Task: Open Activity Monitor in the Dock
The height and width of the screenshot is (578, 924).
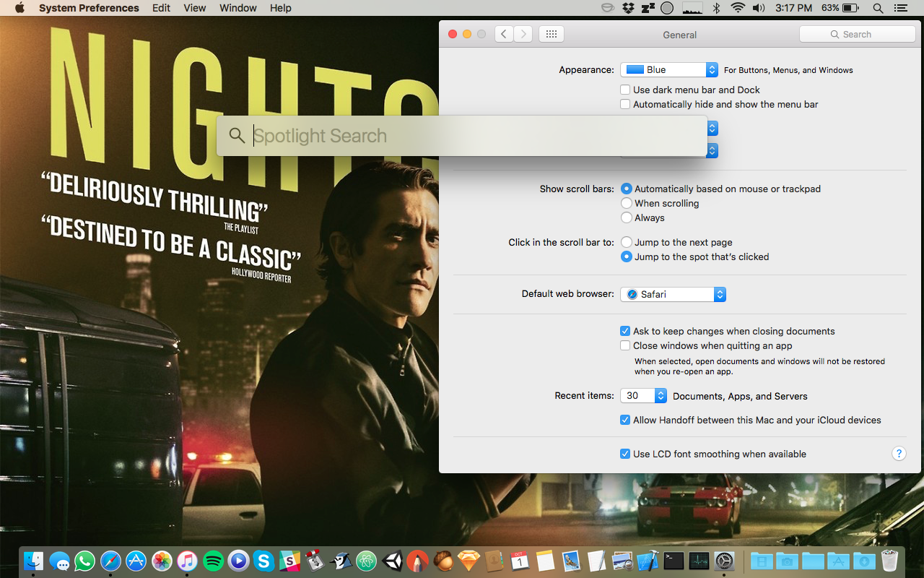Action: (x=699, y=561)
